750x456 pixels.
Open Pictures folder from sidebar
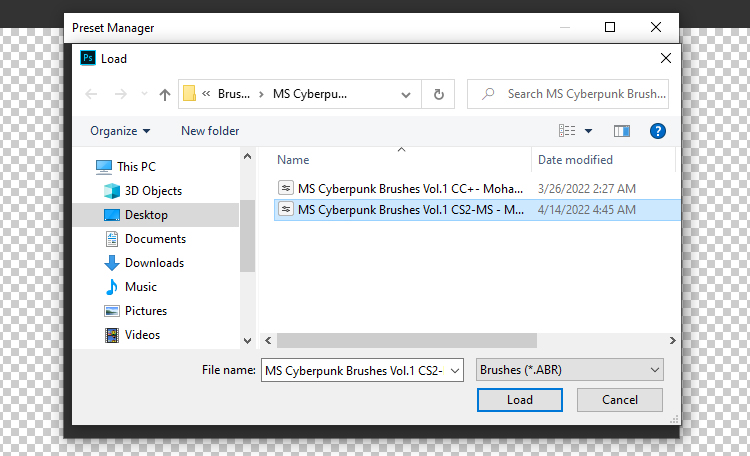coord(145,311)
